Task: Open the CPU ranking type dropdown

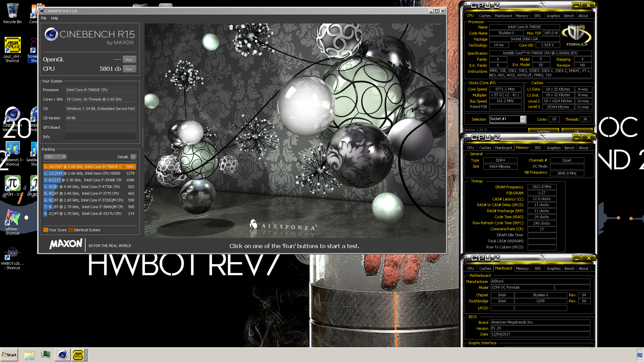Action: point(55,157)
